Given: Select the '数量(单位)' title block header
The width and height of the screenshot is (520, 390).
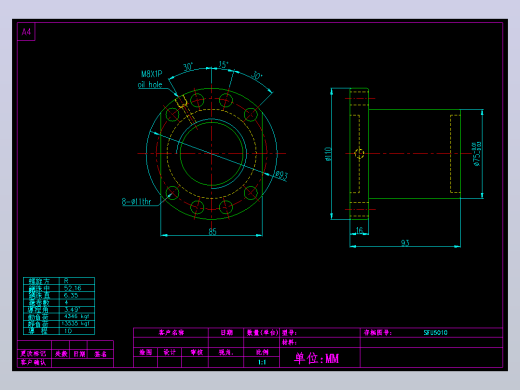Looking at the screenshot, I should 262,332.
